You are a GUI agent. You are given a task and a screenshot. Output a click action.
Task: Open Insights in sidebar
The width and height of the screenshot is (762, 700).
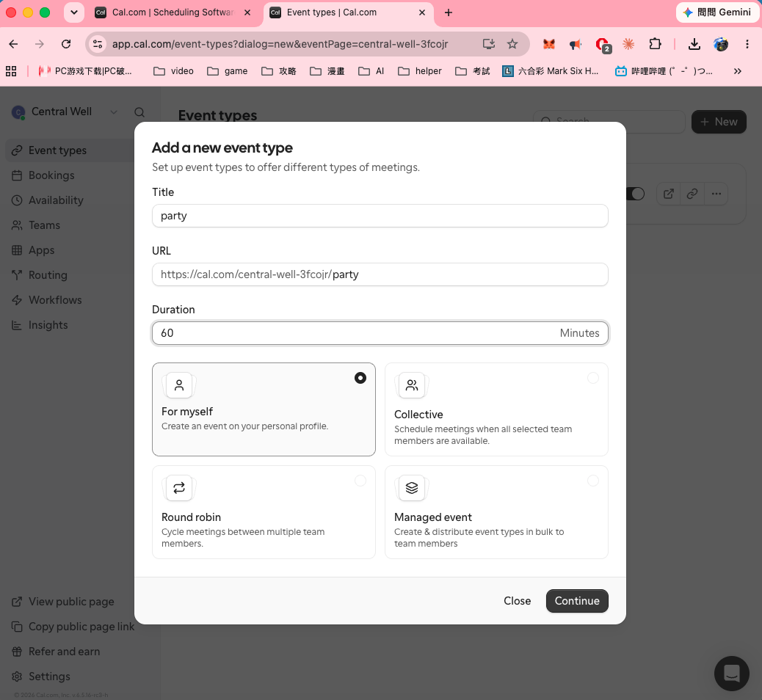[48, 325]
